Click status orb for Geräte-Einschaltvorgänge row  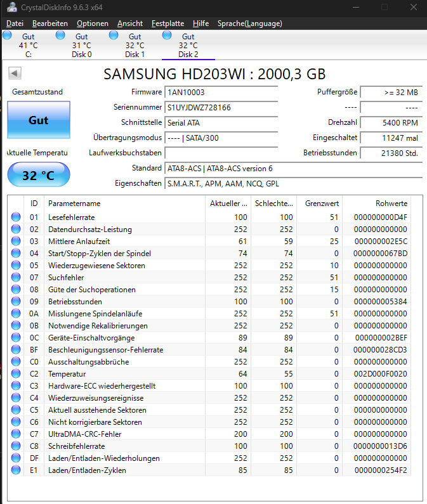(16, 337)
